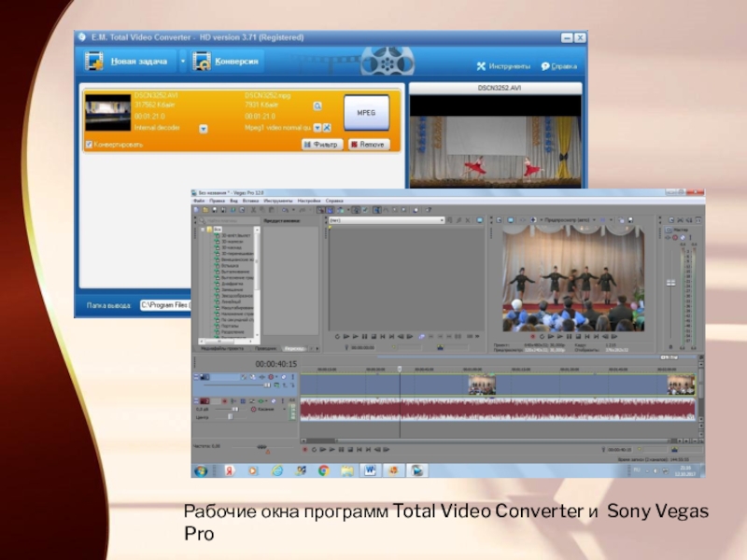Screen dimensions: 747x560
Task: Open the Вставка menu in Vegas Pro
Action: [249, 201]
